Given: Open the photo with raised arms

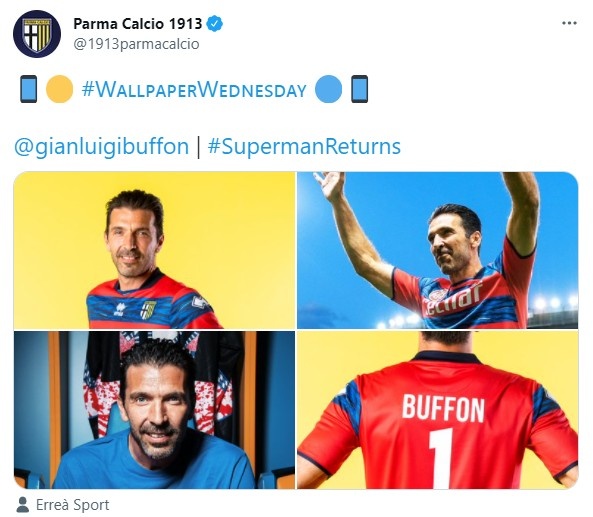Looking at the screenshot, I should [438, 250].
